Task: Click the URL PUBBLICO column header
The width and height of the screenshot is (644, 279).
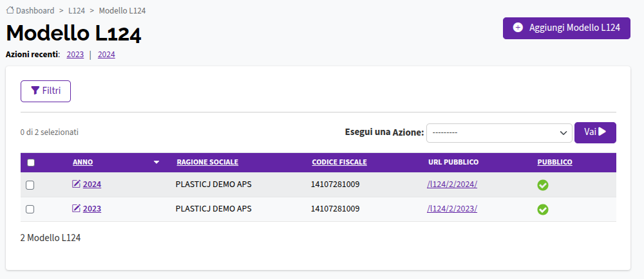Action: point(453,162)
